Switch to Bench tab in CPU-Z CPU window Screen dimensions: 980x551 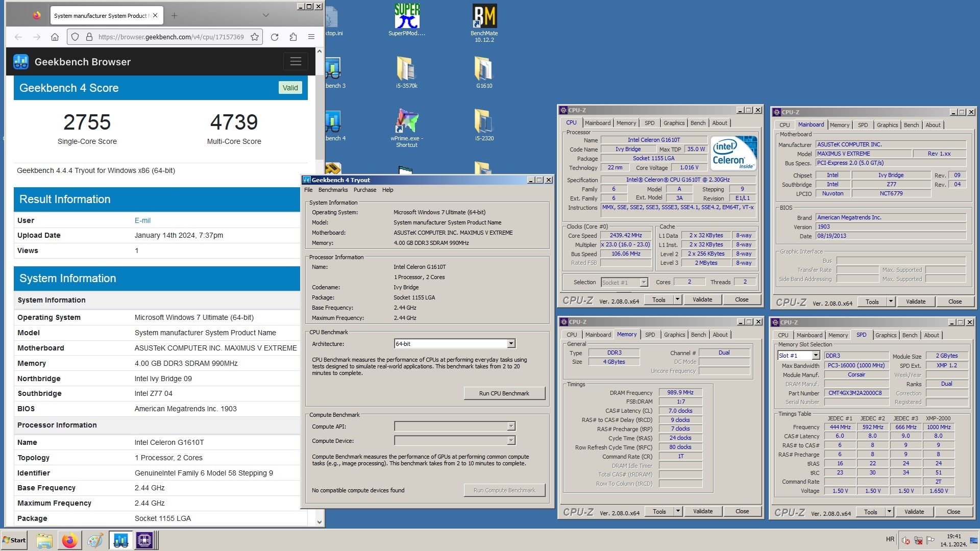pos(698,123)
